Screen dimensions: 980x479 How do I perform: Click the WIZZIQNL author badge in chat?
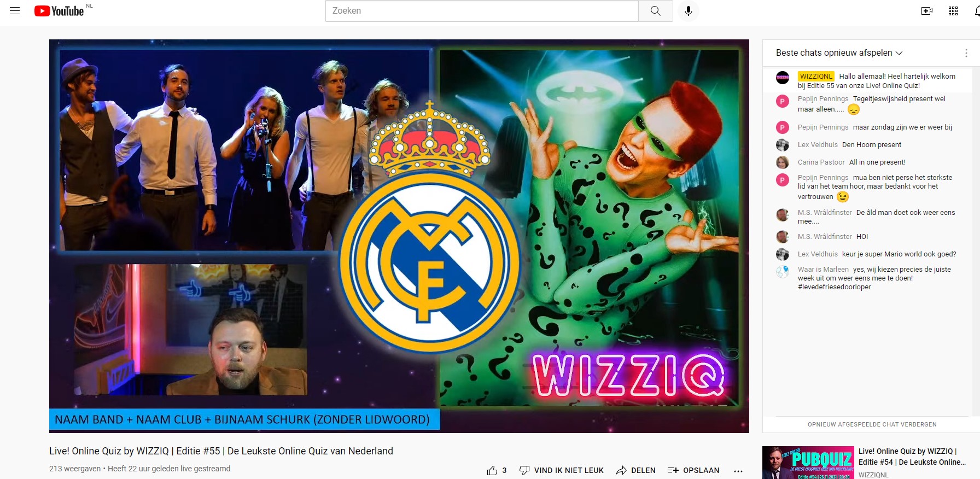(x=816, y=77)
